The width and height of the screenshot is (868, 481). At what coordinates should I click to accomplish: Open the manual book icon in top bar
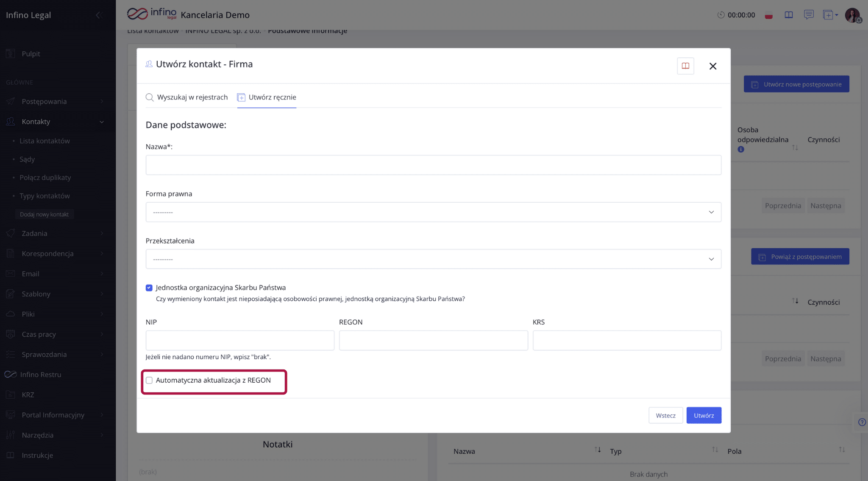click(x=788, y=15)
